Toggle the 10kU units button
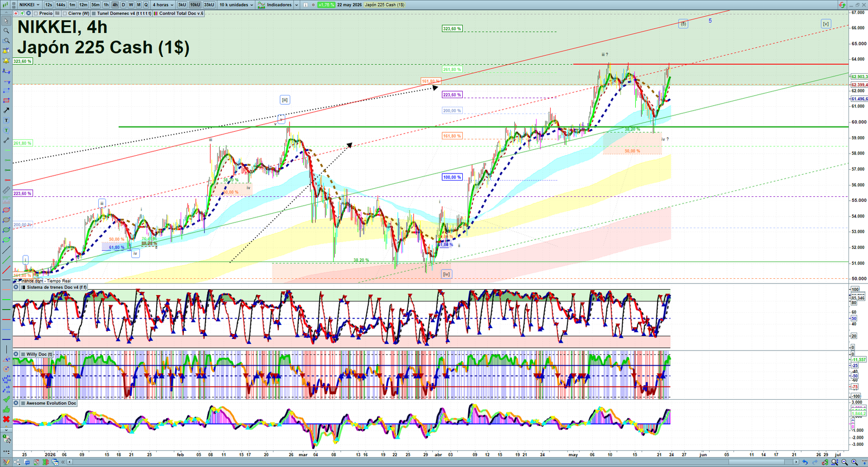Image resolution: width=868 pixels, height=467 pixels. click(195, 4)
